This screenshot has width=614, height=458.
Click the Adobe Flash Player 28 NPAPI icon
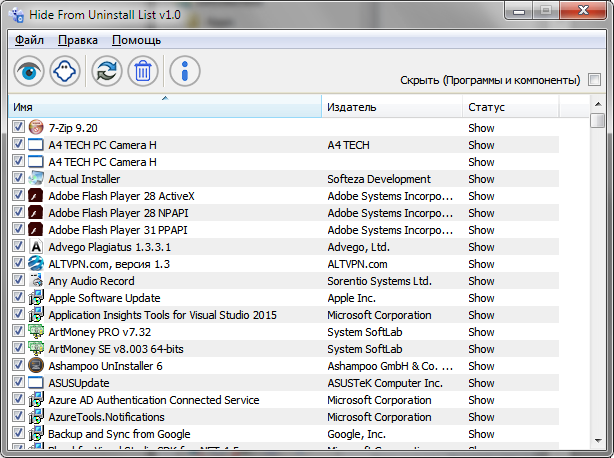point(36,213)
